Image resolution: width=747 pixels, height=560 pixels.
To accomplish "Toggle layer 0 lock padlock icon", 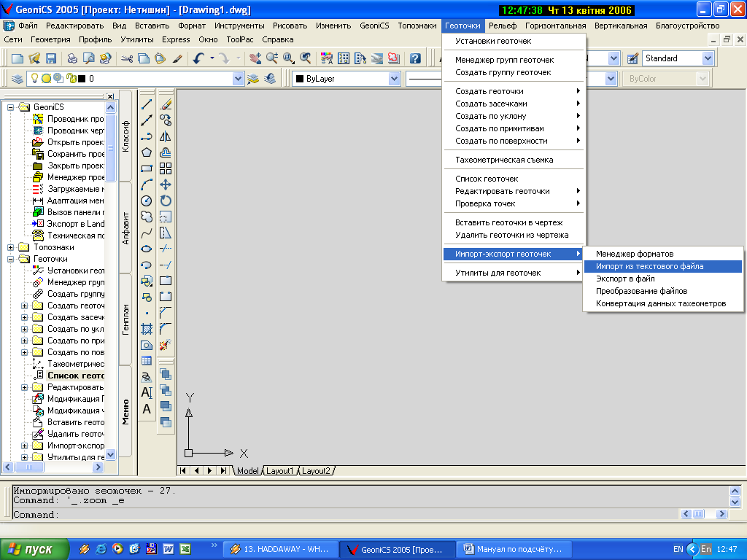I will pos(71,79).
